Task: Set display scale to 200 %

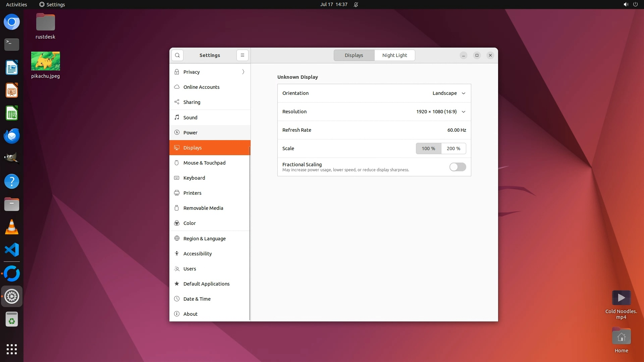Action: coord(453,148)
